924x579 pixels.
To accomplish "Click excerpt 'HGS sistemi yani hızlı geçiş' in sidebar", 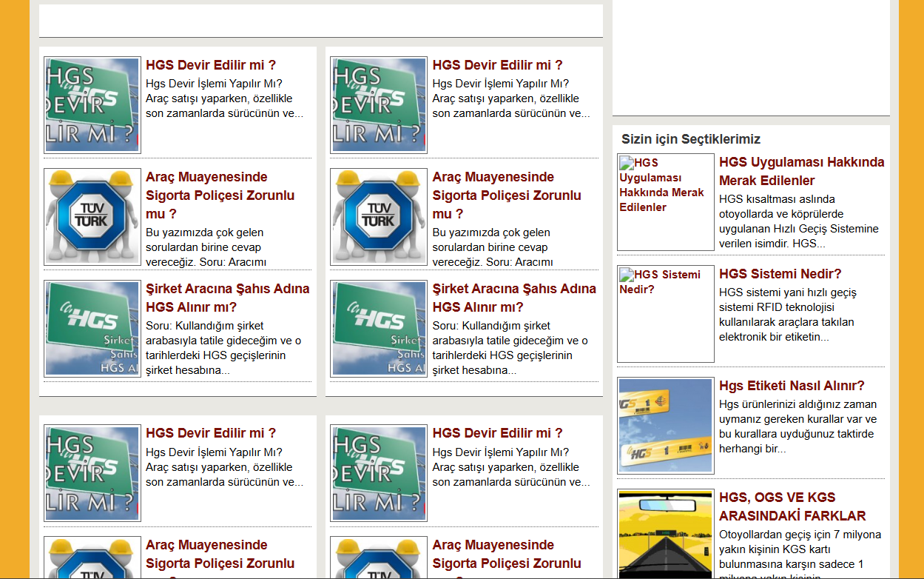I will click(788, 315).
